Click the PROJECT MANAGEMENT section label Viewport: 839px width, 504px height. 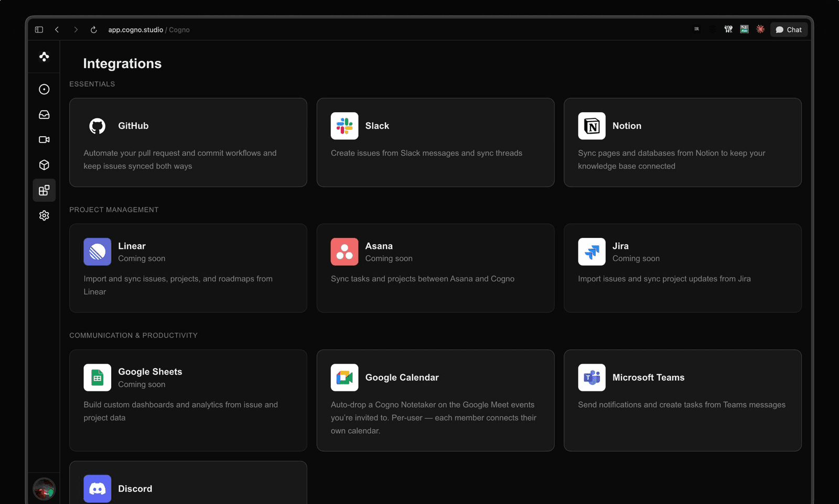(x=114, y=210)
